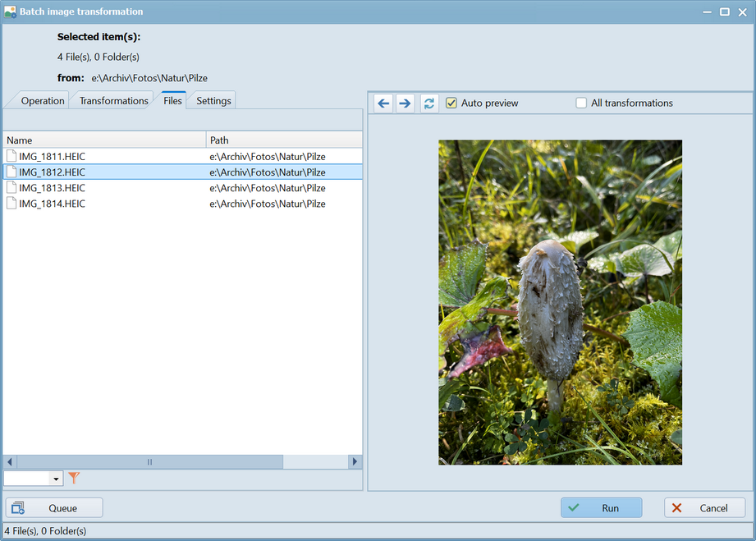This screenshot has width=756, height=541.
Task: Click the Batch image transformation title icon
Action: click(x=10, y=11)
